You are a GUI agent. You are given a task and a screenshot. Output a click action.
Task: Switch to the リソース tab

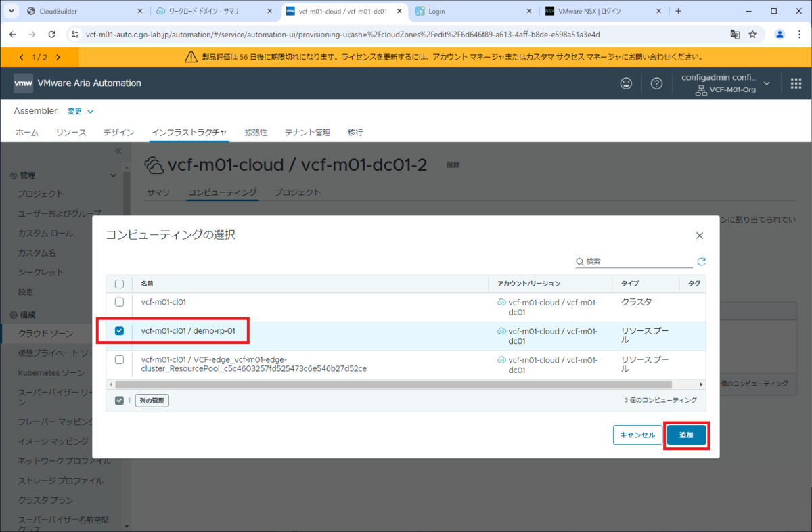click(71, 133)
